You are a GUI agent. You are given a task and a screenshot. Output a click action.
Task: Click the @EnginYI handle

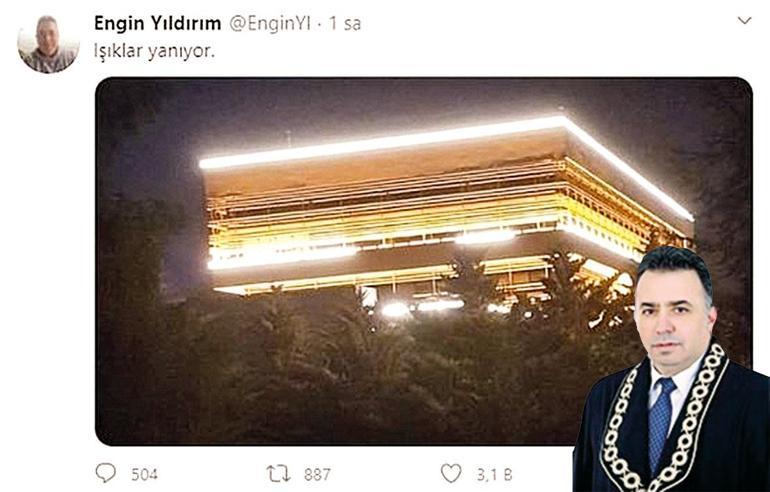pyautogui.click(x=270, y=24)
